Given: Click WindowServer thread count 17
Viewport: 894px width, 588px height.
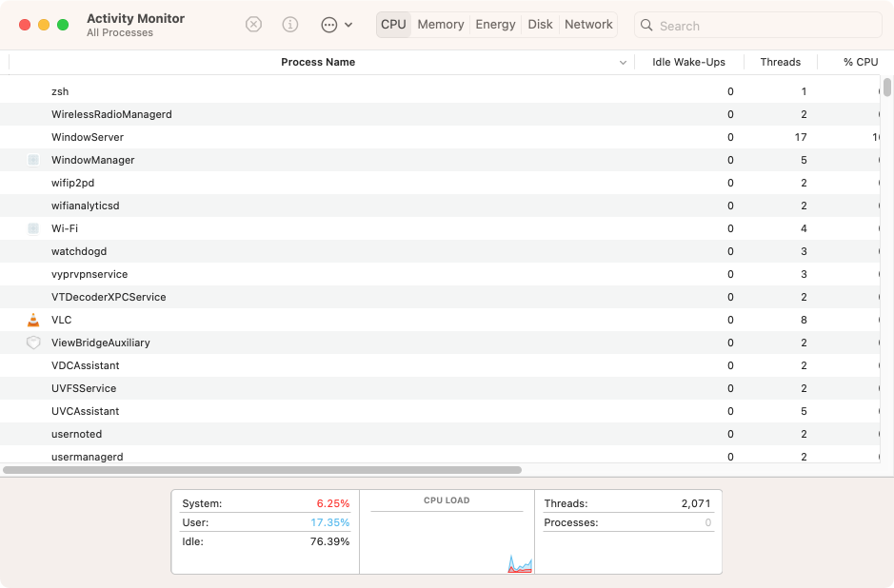Looking at the screenshot, I should coord(801,137).
